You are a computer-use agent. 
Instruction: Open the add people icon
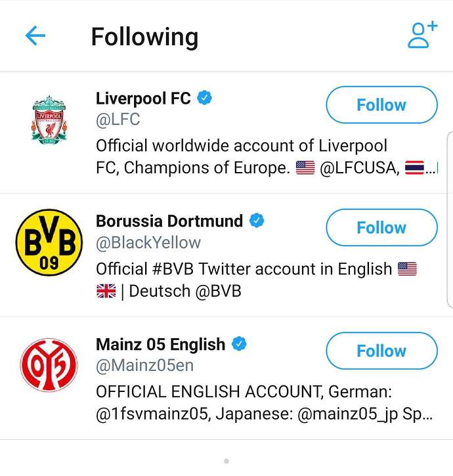coord(422,35)
